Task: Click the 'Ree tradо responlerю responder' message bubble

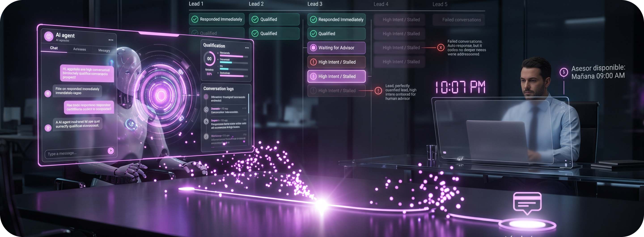Action: tap(89, 107)
